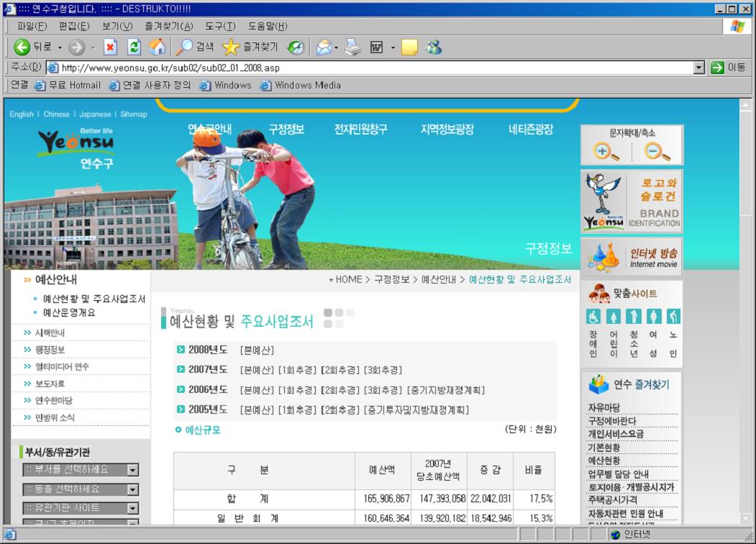Open 개인서비스요금 in 연수 즐겨찾기

point(616,434)
